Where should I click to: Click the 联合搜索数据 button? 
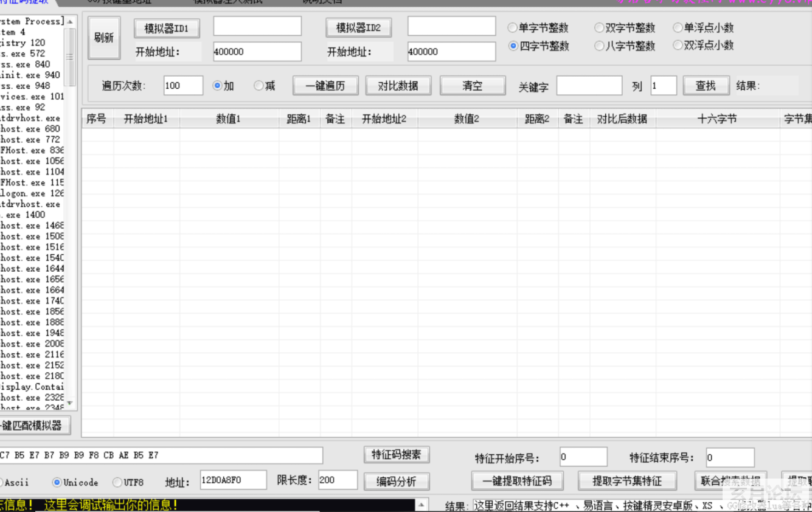tap(730, 481)
